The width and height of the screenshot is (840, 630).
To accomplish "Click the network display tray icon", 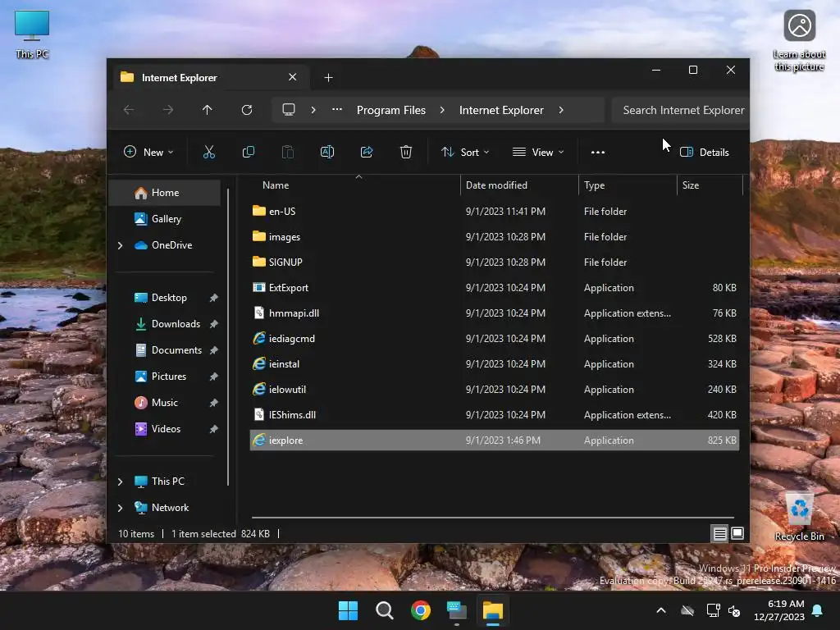I will (713, 610).
